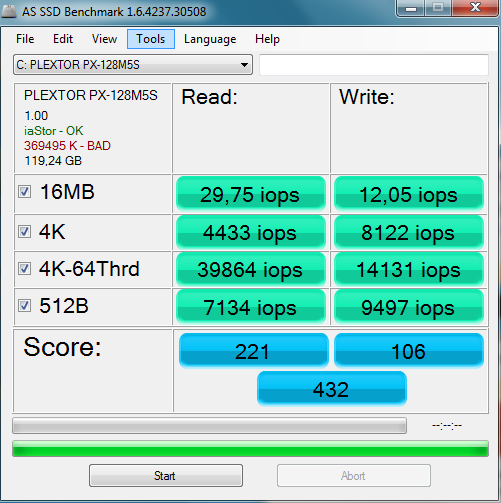Image resolution: width=501 pixels, height=503 pixels.
Task: Toggle the 4K test checkbox
Action: (x=24, y=231)
